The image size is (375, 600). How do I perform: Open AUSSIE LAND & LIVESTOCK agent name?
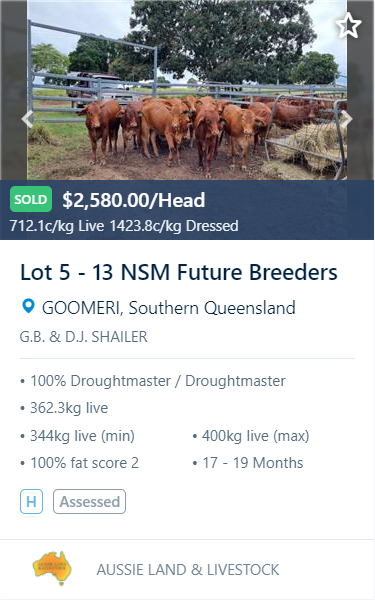pos(188,570)
